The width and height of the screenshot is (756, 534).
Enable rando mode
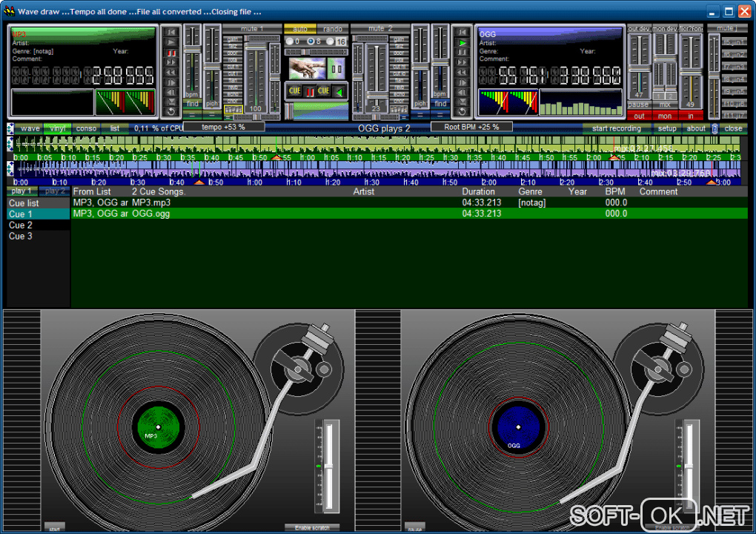point(333,29)
